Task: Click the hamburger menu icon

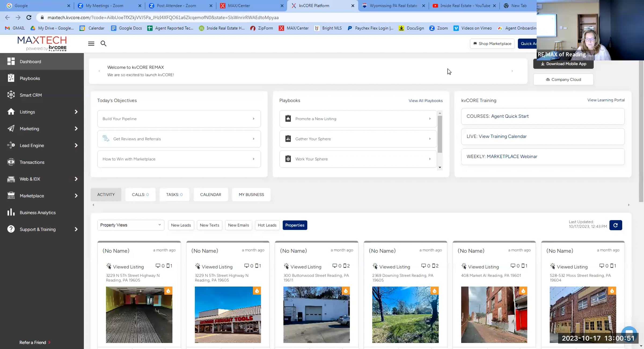Action: (91, 43)
